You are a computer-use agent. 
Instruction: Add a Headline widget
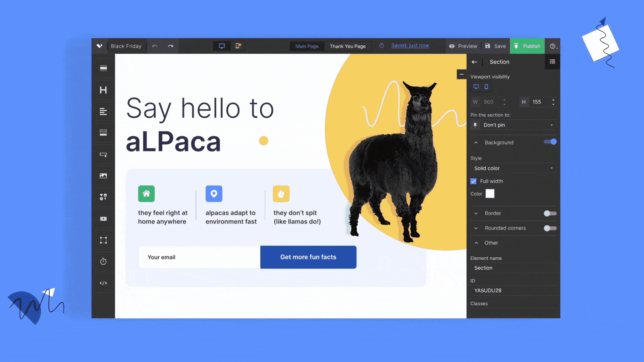tap(103, 90)
